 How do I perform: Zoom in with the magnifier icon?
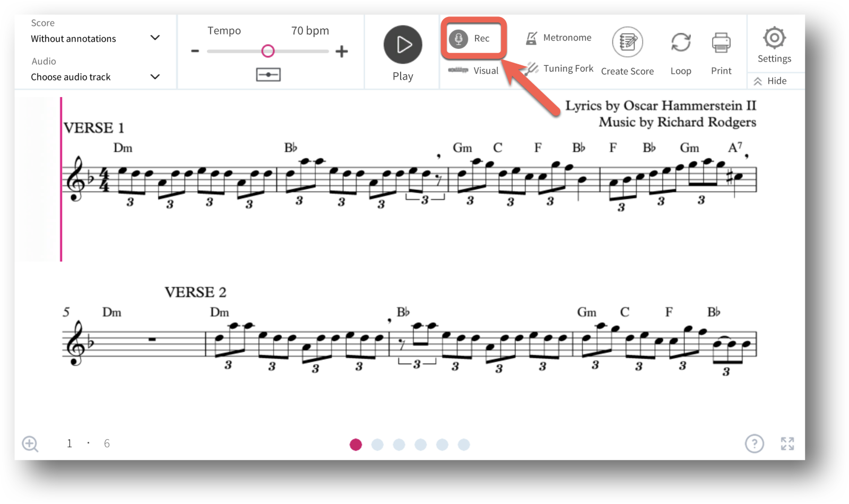(x=30, y=444)
